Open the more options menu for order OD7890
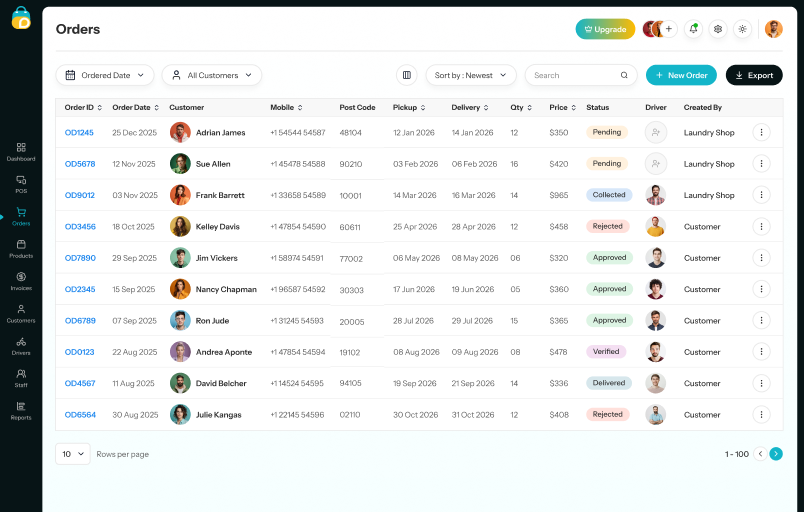Screen dimensions: 804x512 click(x=761, y=258)
